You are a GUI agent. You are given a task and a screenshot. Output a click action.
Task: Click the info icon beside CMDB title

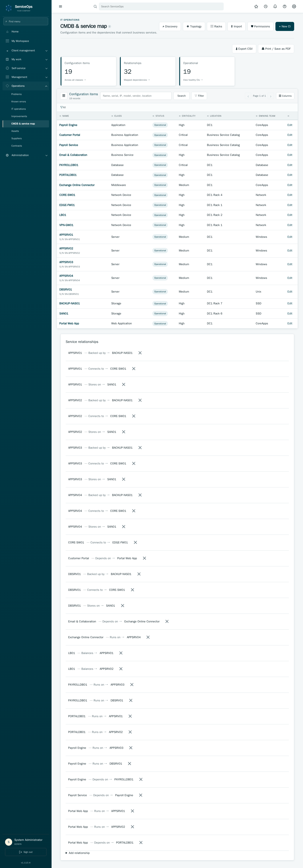[x=110, y=26]
